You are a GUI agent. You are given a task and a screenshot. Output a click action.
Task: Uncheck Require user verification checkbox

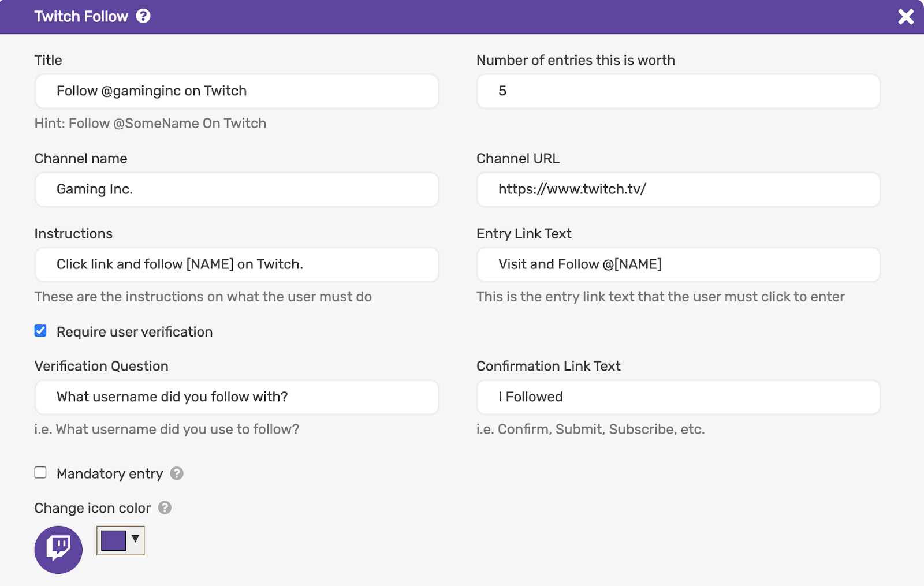(40, 331)
